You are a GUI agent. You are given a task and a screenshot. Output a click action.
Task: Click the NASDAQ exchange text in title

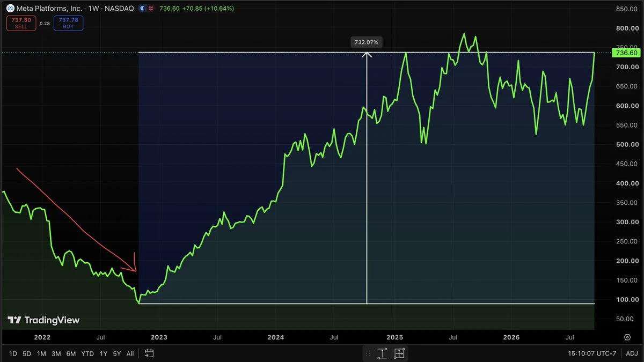pyautogui.click(x=120, y=9)
